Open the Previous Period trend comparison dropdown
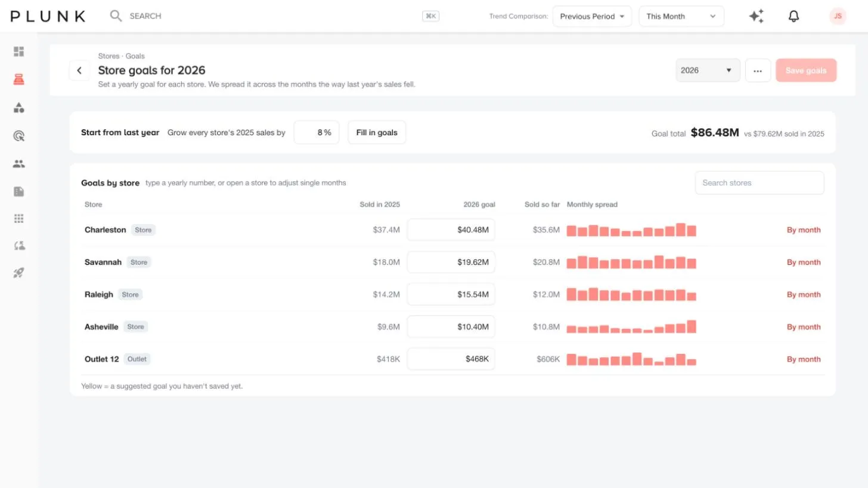 [592, 16]
